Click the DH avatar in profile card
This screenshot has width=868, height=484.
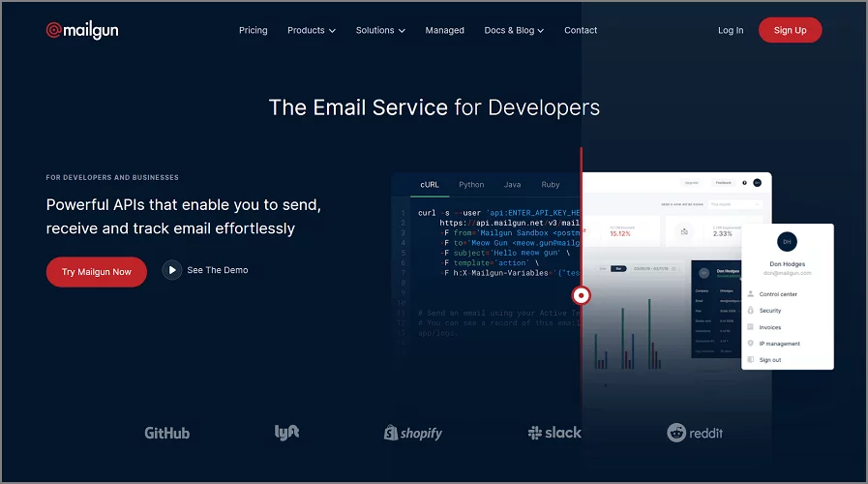(787, 242)
